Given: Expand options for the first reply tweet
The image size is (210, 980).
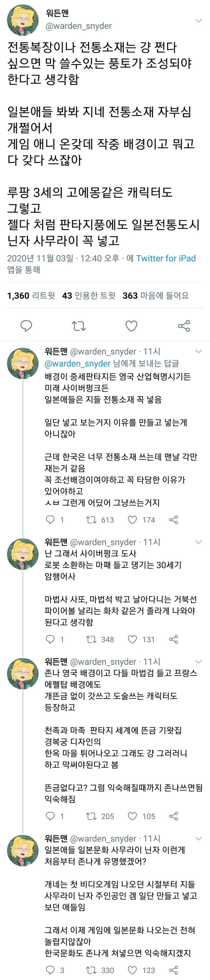Looking at the screenshot, I should tap(198, 351).
